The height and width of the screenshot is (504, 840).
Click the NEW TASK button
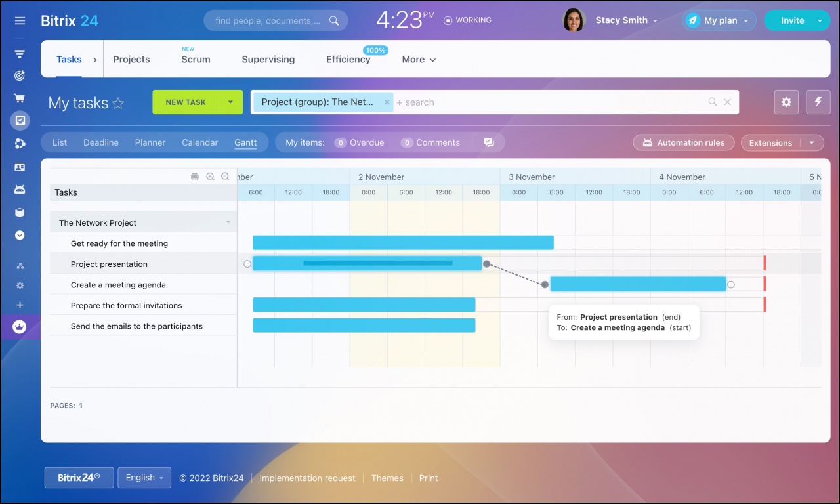click(186, 102)
